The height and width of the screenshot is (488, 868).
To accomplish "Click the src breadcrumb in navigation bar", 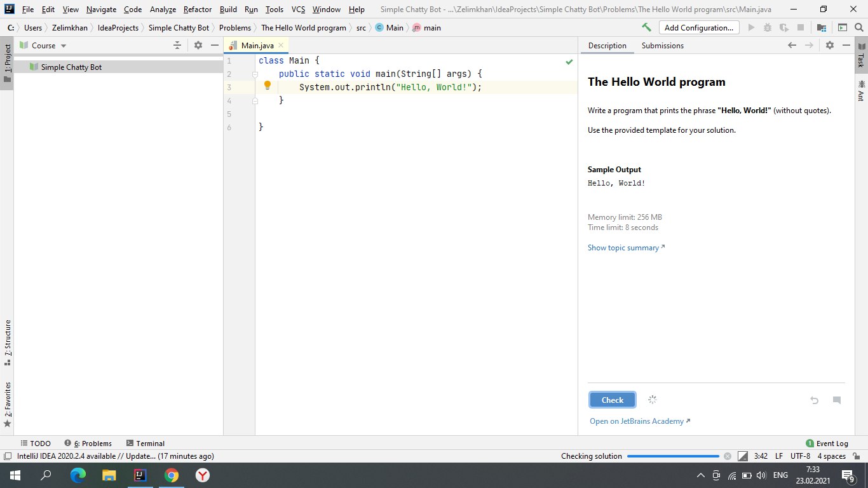I will (x=361, y=27).
